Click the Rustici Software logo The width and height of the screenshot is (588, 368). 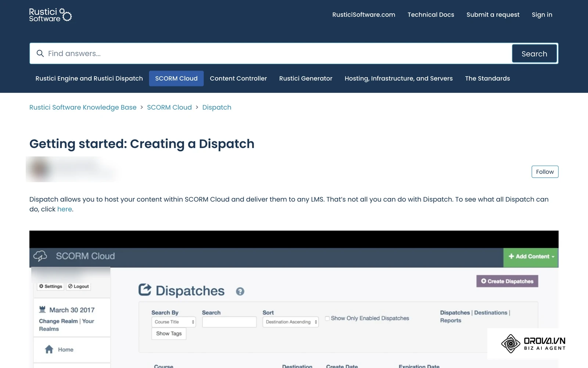click(x=50, y=15)
